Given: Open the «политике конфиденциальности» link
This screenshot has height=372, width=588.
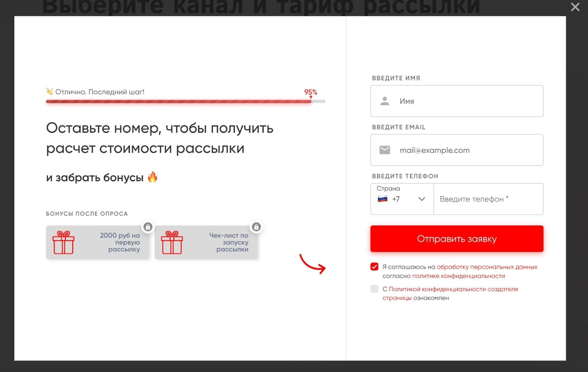Looking at the screenshot, I should click(459, 276).
